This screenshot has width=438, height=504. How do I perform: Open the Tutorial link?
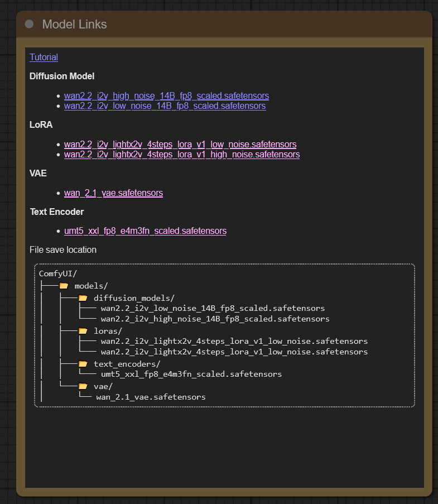pos(44,57)
